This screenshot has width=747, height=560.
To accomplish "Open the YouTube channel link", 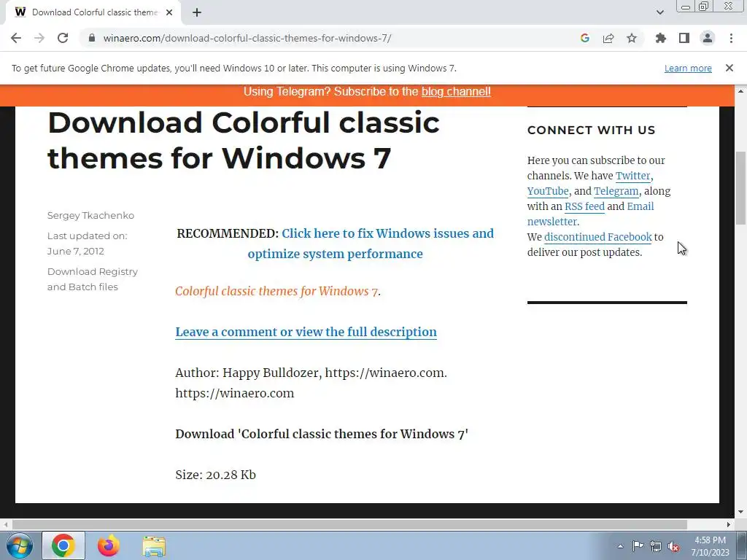I will point(548,191).
